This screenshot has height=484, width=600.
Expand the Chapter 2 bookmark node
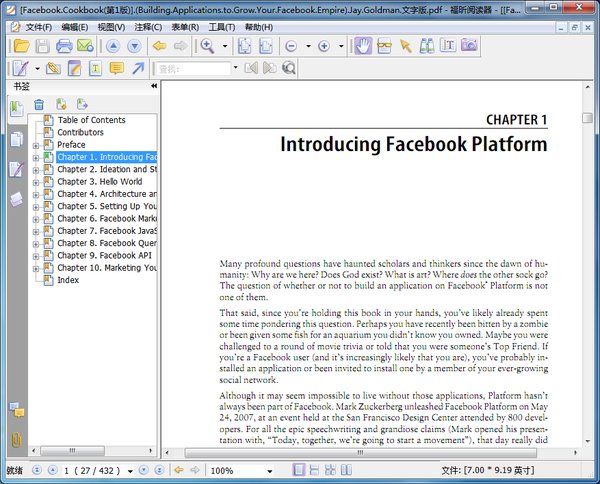coord(36,170)
